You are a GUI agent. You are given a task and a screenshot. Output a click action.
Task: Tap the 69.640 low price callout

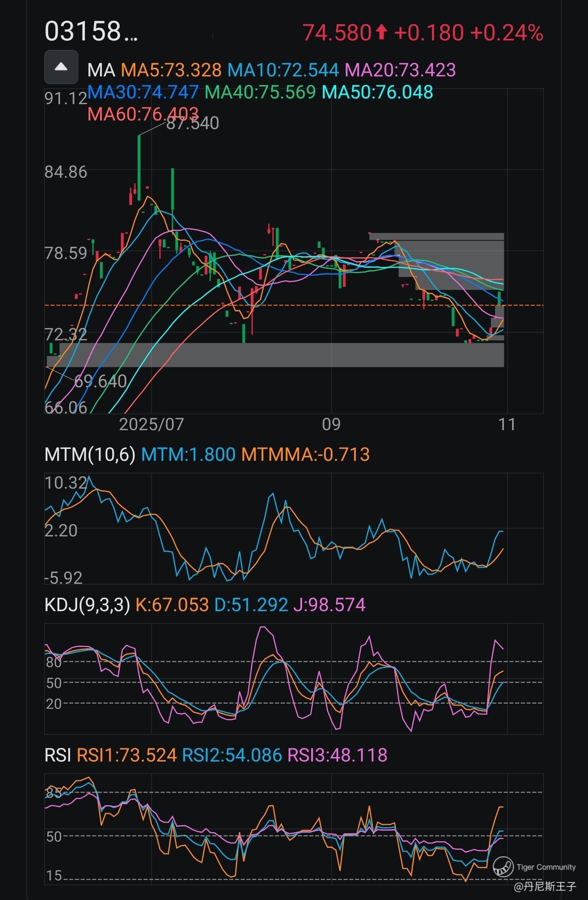tap(100, 381)
